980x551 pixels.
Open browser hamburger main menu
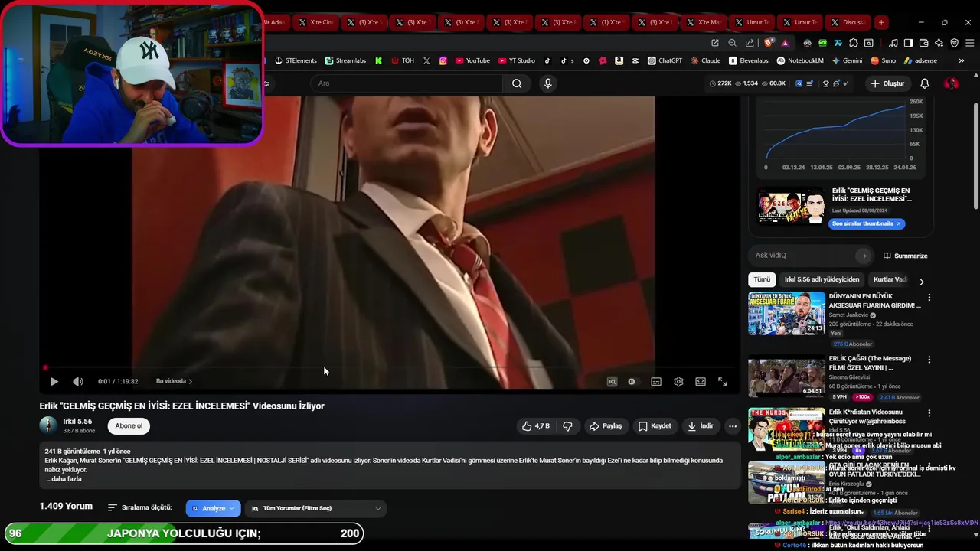969,43
